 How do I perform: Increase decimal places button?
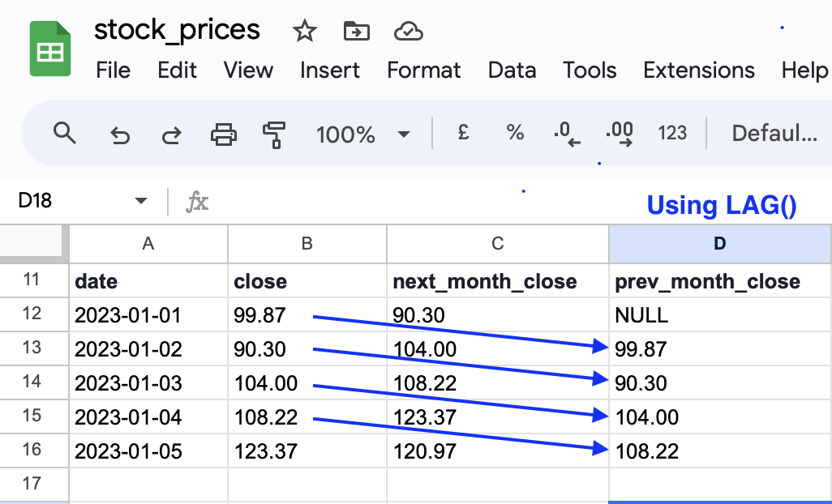click(620, 134)
